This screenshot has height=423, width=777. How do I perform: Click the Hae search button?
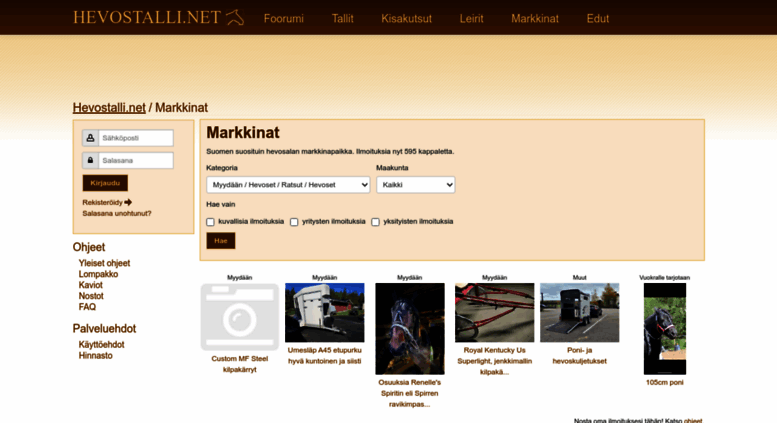[221, 241]
